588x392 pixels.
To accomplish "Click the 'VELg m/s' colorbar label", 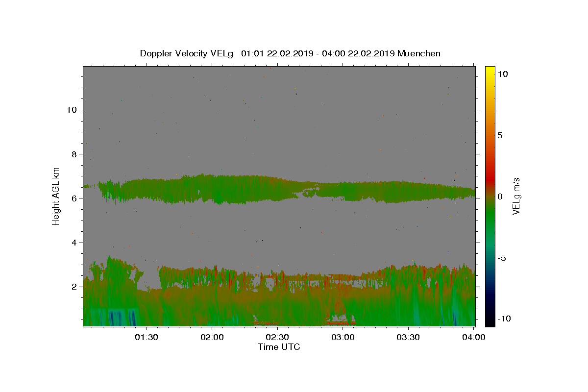I will click(516, 196).
